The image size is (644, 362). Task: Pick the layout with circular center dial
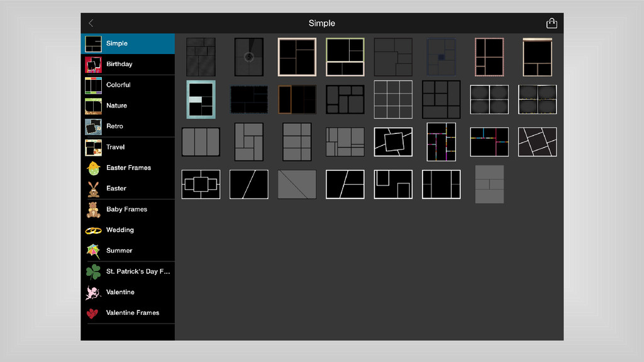click(x=249, y=57)
